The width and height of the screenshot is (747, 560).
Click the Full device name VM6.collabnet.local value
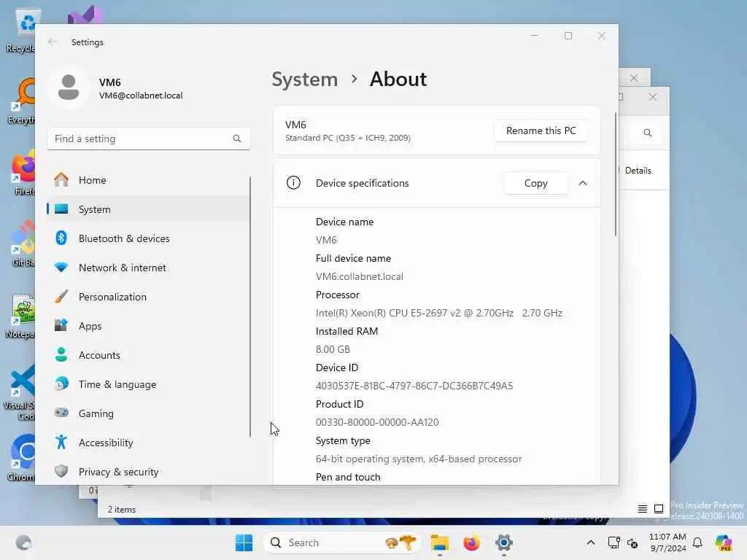pos(359,276)
